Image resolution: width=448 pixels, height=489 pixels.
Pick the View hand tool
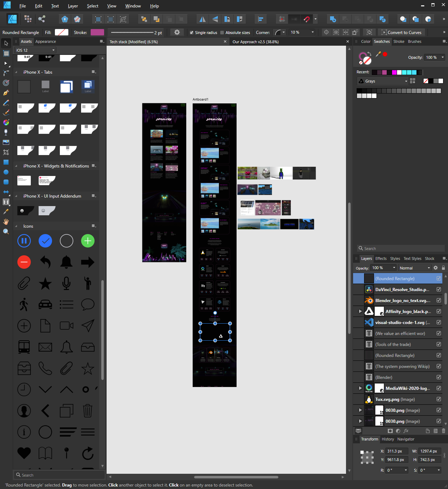click(6, 222)
